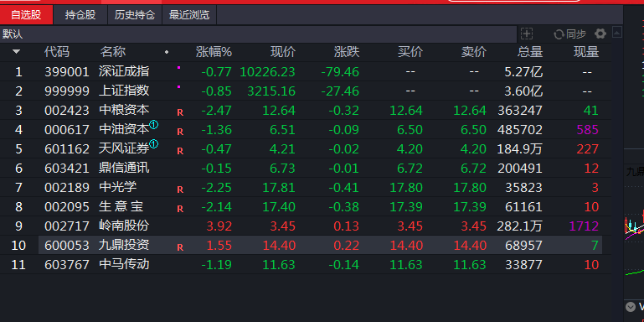Expand the column menu triangle before 代码
Image resolution: width=644 pixels, height=322 pixels.
[17, 52]
